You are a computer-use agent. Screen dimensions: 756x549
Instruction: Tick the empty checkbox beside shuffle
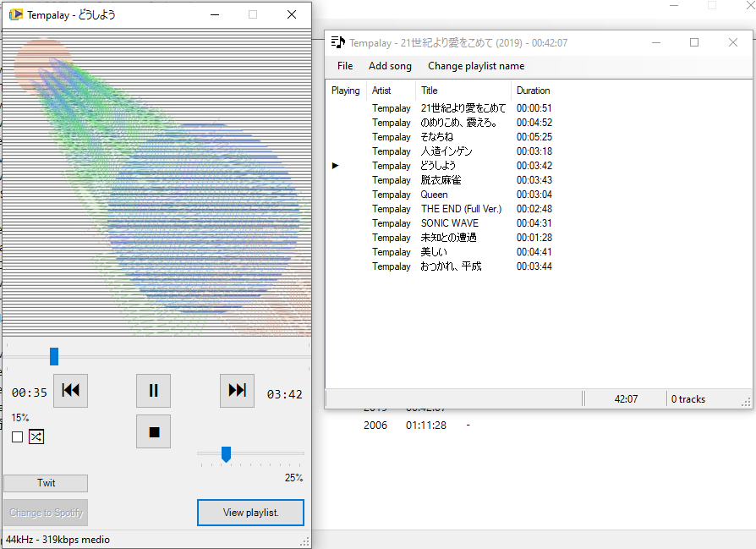(18, 437)
